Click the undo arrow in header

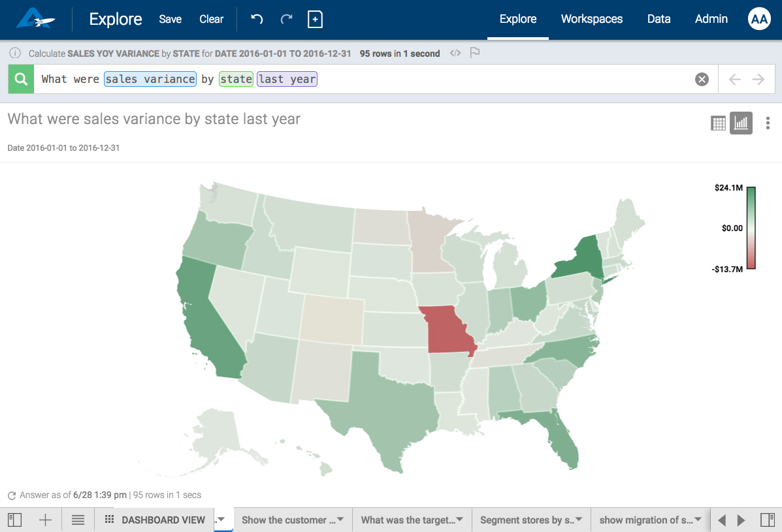[x=257, y=19]
